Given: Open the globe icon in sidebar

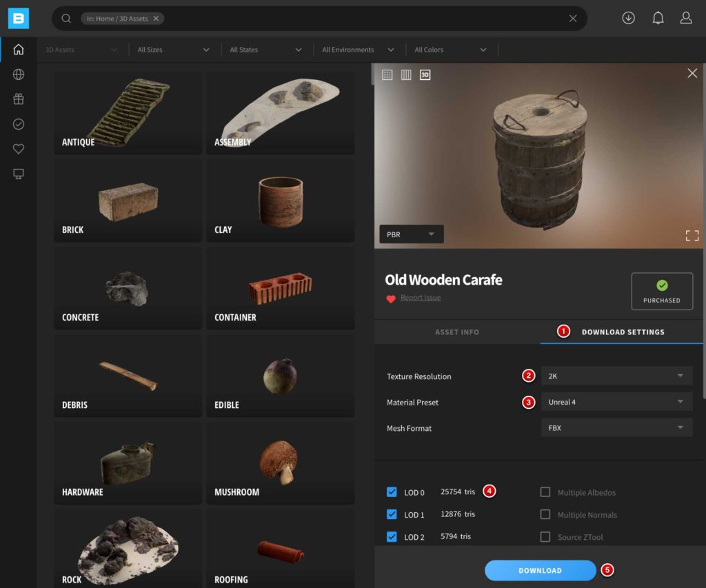Looking at the screenshot, I should pyautogui.click(x=19, y=74).
